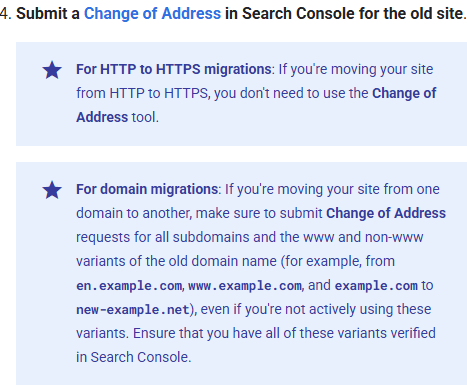Screen dimensions: 467x385
Task: Click the text "in Search Console." ending the domain note
Action: pos(134,357)
